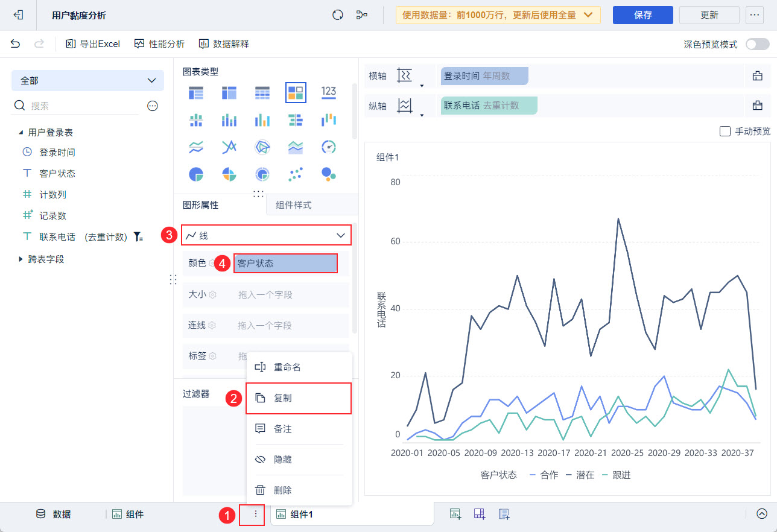Choose 重命名 from the context menu
Image resolution: width=777 pixels, height=532 pixels.
(x=299, y=367)
